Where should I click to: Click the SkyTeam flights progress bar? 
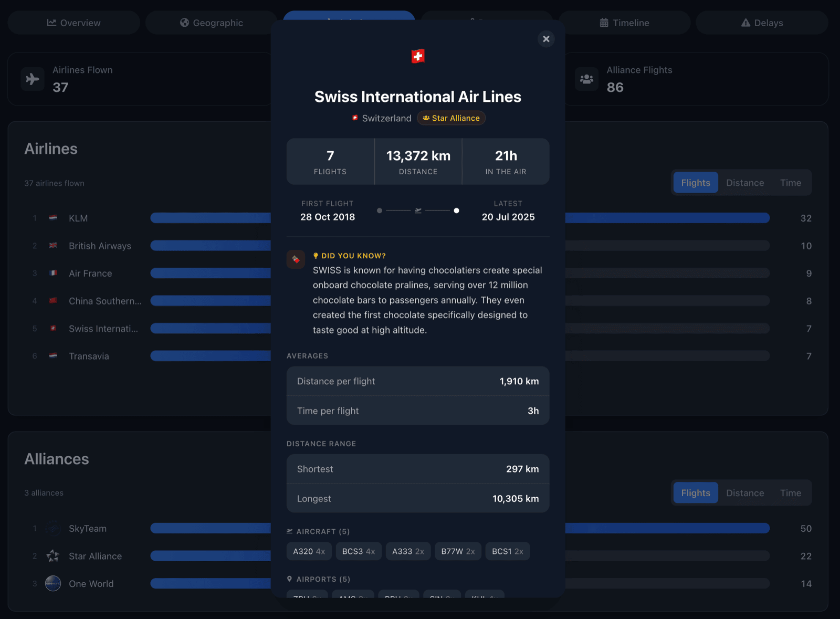coord(460,528)
